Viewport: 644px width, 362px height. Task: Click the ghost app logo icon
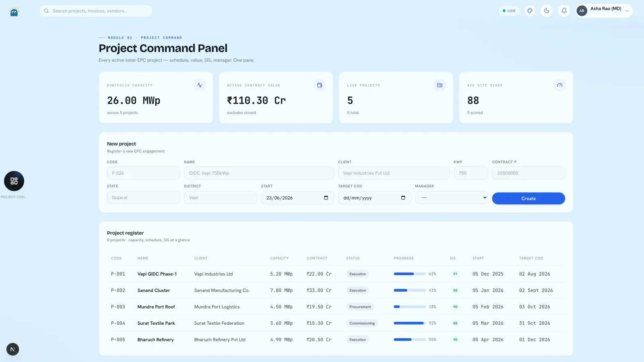(14, 12)
